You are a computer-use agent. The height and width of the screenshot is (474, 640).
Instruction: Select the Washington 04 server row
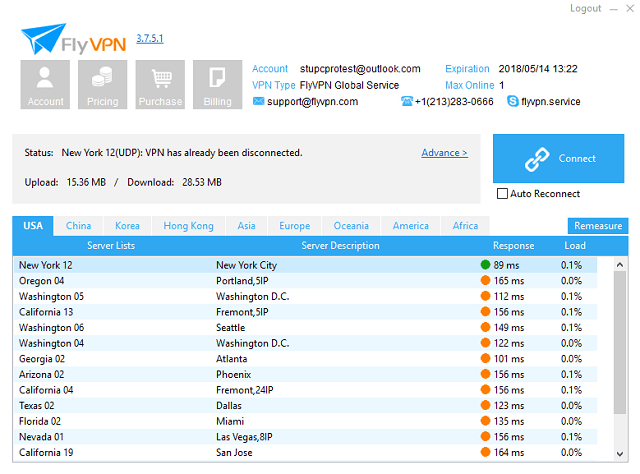[305, 343]
